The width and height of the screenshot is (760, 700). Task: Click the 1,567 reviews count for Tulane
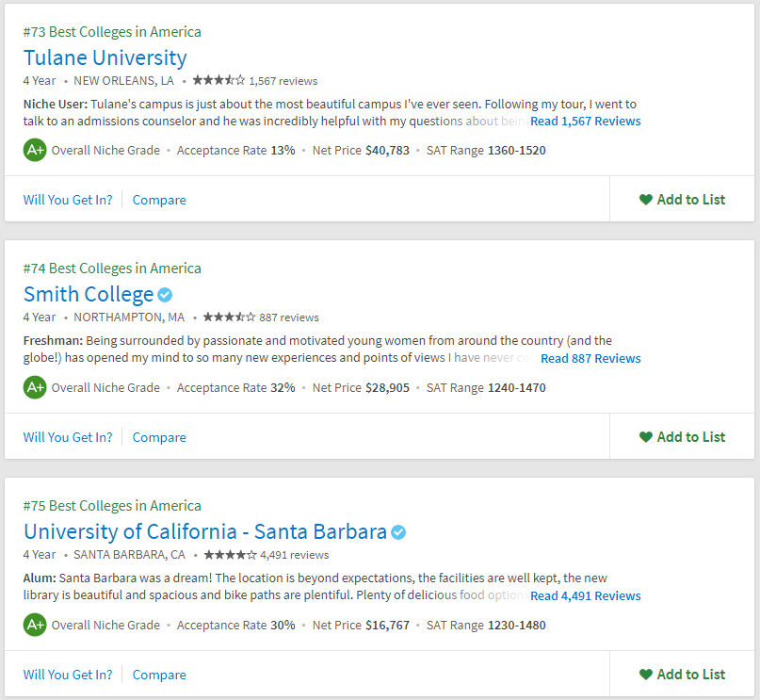[x=283, y=81]
